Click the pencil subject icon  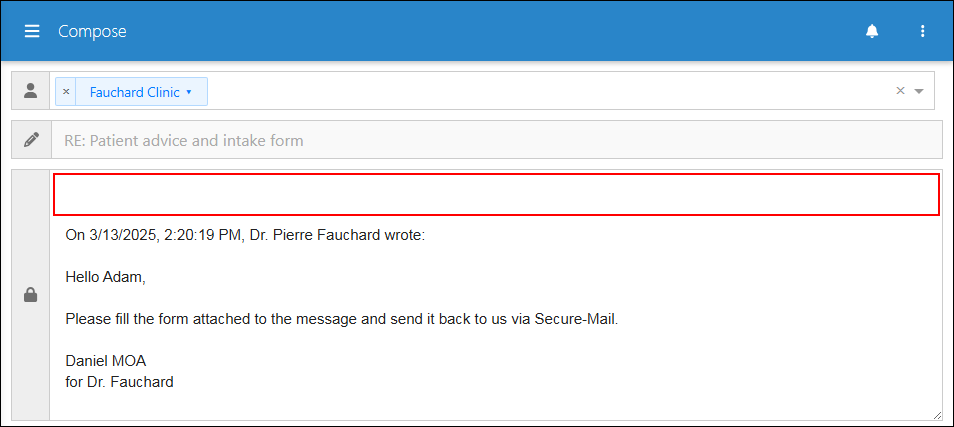pyautogui.click(x=30, y=140)
